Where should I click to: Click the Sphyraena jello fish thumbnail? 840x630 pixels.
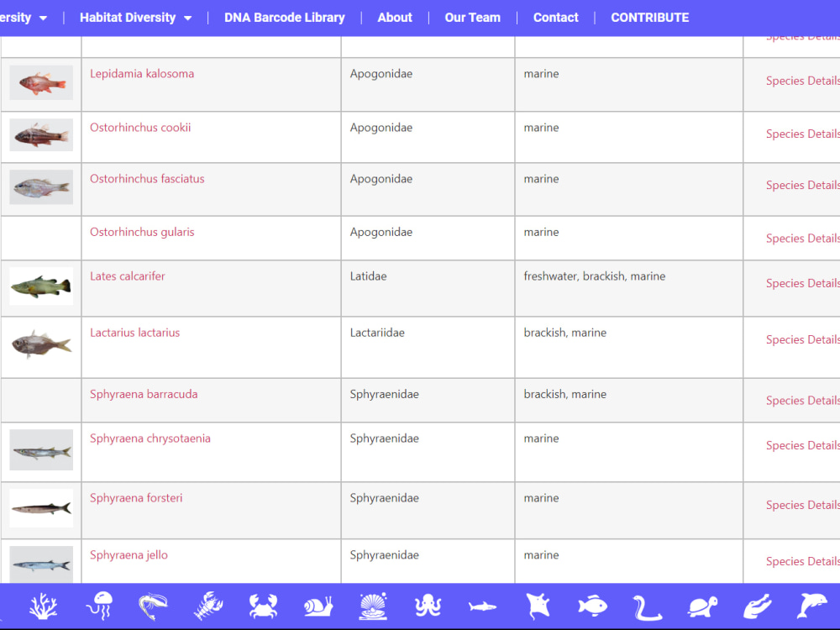41,564
